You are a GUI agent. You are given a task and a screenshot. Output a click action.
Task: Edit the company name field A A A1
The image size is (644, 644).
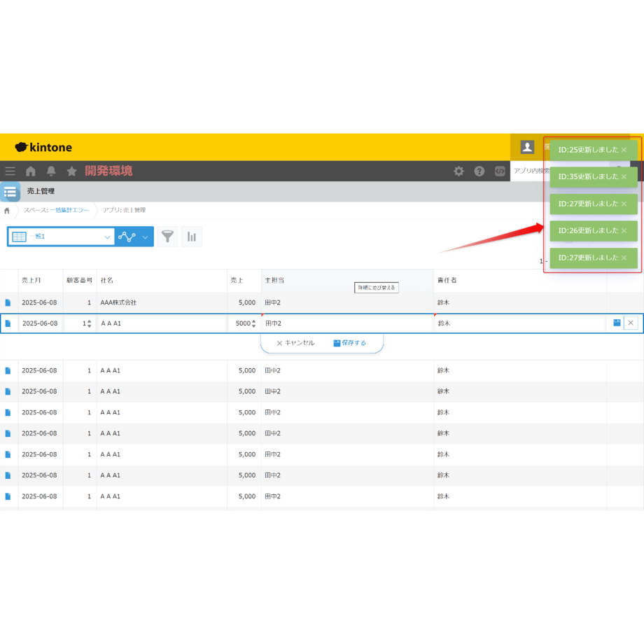162,323
